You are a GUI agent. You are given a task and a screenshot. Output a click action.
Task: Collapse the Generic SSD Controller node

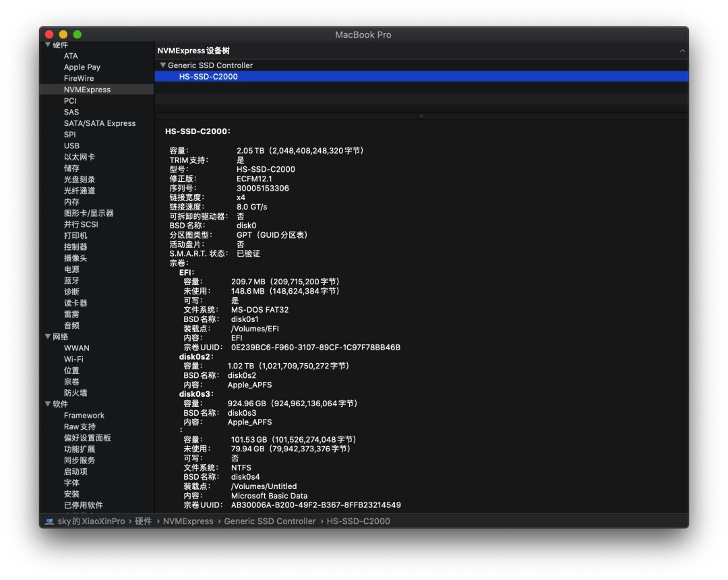(162, 65)
